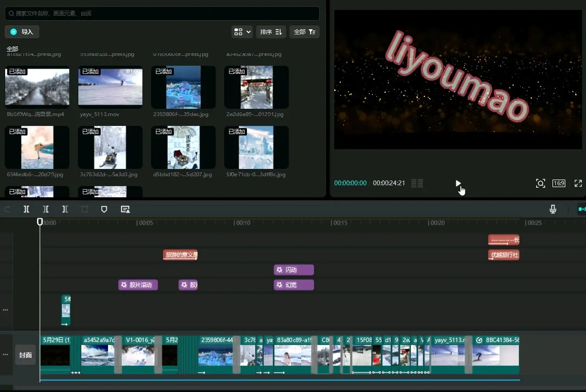
Task: Add a marker with the shield icon
Action: [104, 209]
